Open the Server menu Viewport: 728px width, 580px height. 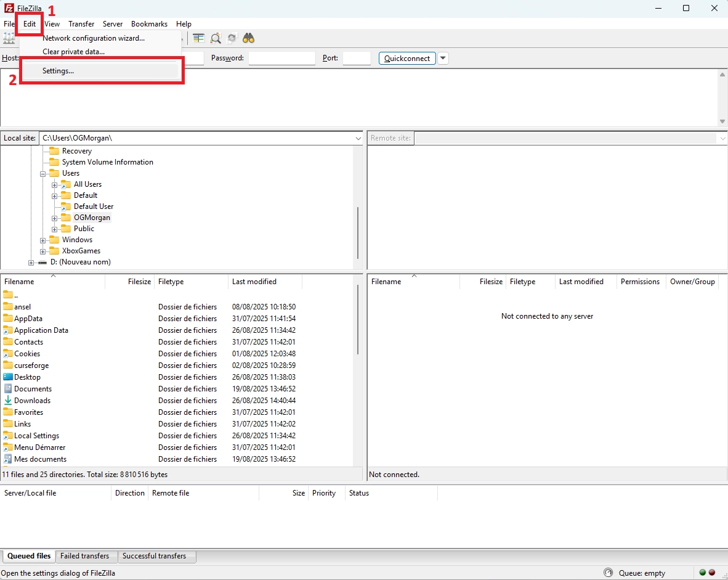(x=112, y=23)
